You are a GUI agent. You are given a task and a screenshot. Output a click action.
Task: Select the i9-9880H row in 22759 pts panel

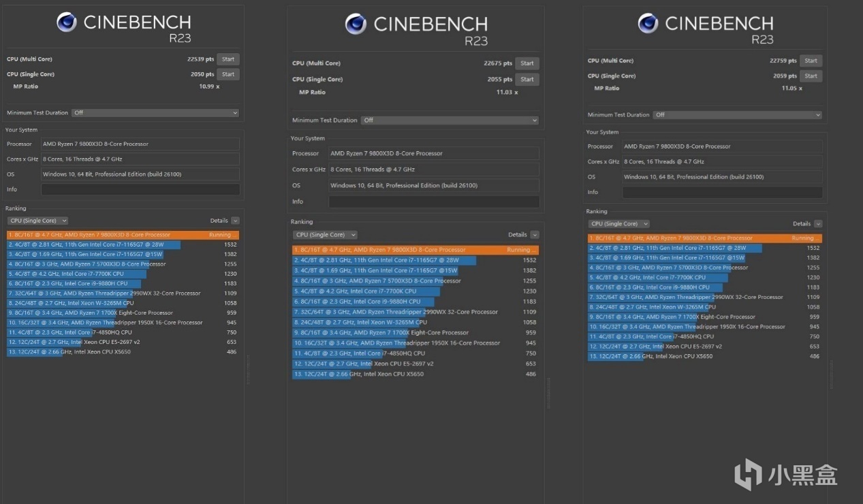click(705, 287)
